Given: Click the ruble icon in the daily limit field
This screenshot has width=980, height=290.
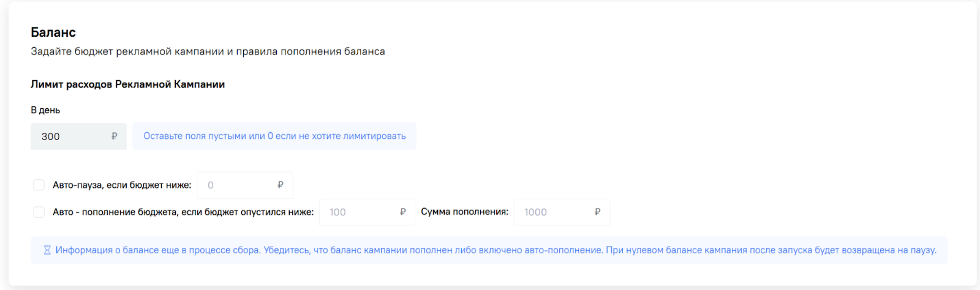Looking at the screenshot, I should click(114, 136).
